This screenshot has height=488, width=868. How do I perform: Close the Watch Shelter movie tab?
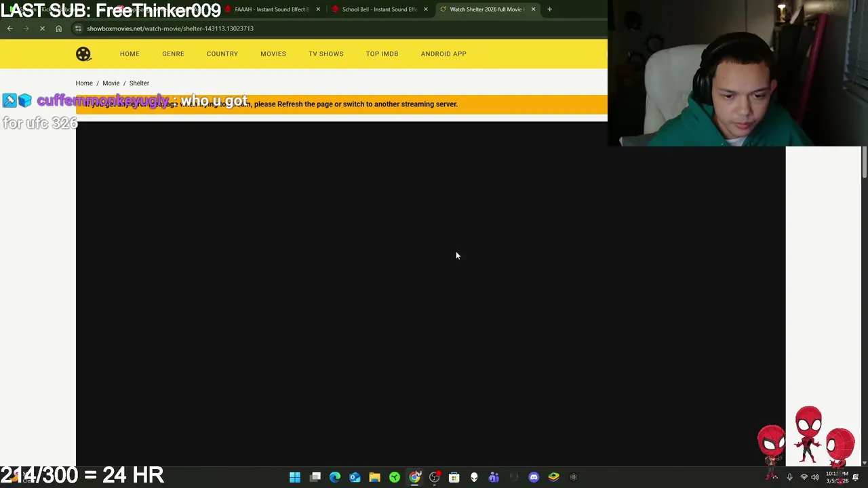533,9
